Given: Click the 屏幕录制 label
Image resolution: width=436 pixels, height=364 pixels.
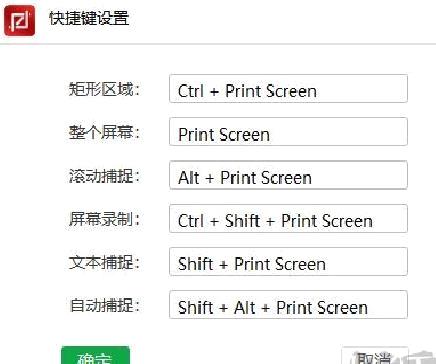Looking at the screenshot, I should 104,219.
